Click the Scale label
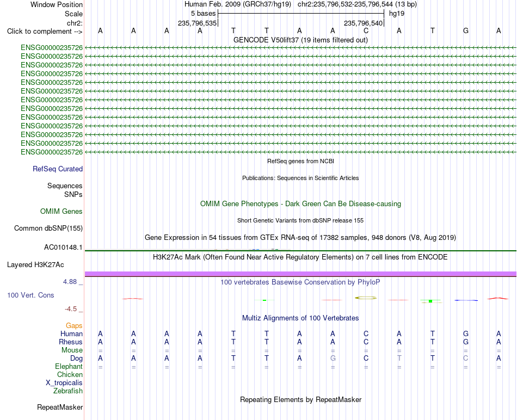The image size is (517, 420). (x=73, y=14)
